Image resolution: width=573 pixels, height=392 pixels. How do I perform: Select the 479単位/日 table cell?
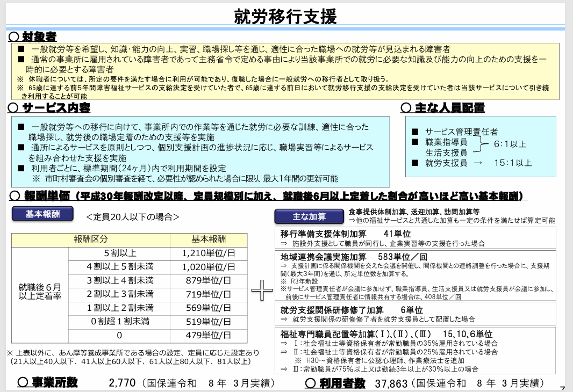pyautogui.click(x=209, y=336)
